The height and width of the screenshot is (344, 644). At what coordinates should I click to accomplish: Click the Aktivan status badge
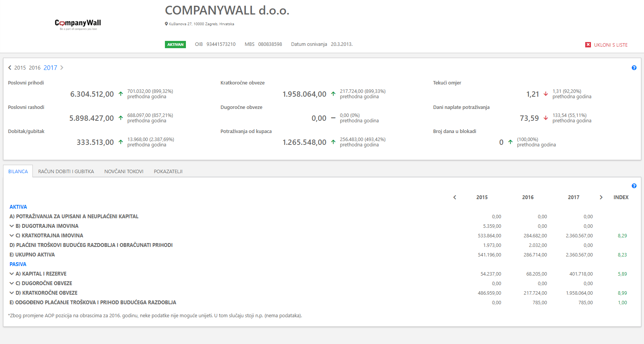[175, 44]
